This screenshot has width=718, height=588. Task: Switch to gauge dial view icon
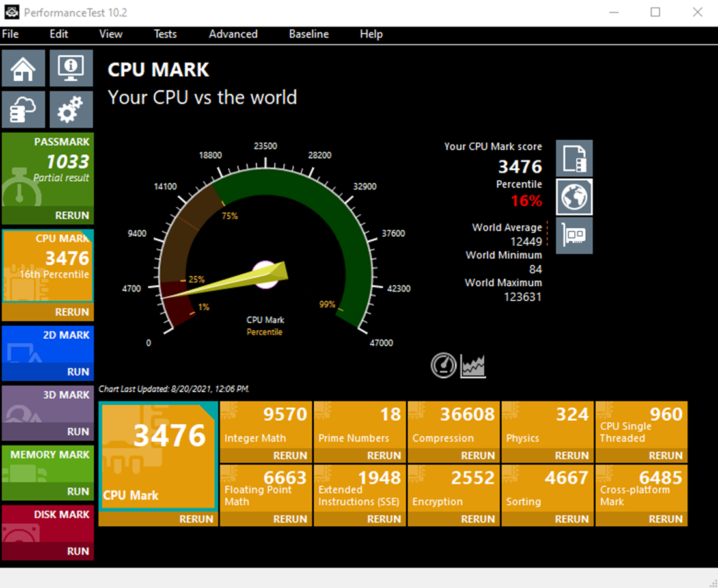(443, 365)
